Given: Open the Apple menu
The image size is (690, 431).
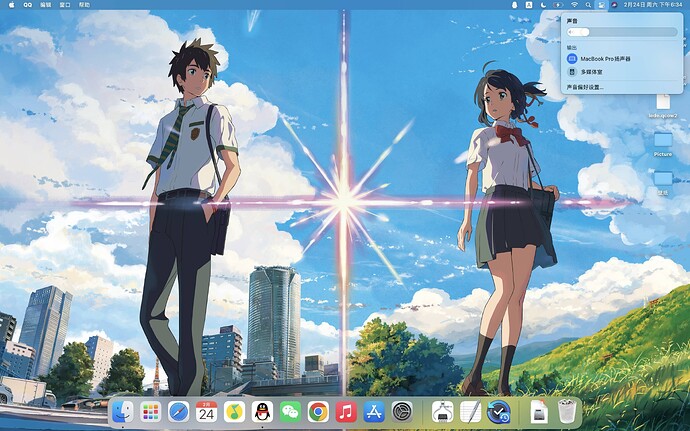Looking at the screenshot, I should 8,5.
